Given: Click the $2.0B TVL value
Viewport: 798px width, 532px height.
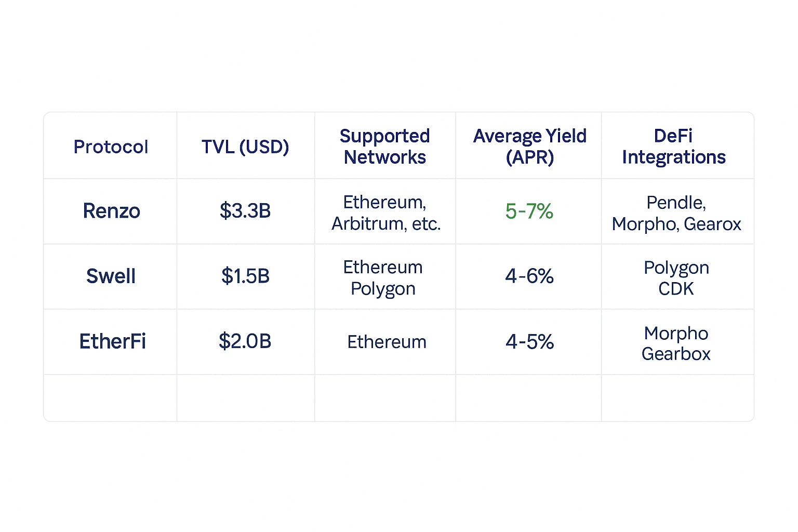Looking at the screenshot, I should tap(245, 342).
